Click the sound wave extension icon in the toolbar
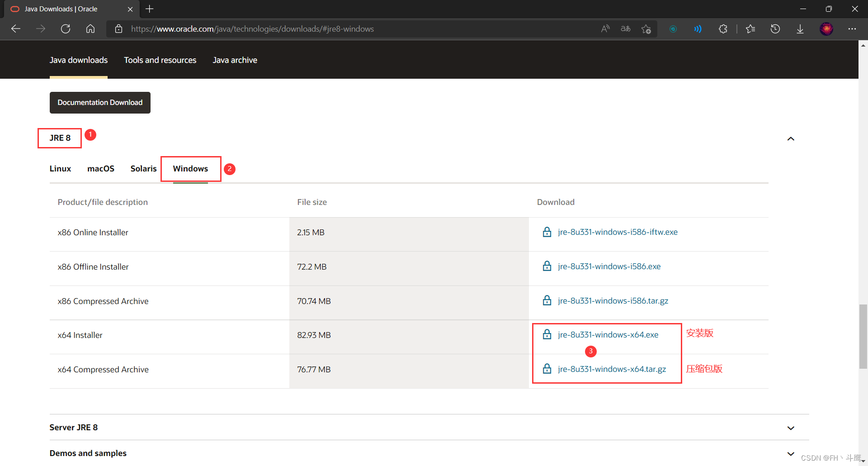This screenshot has height=466, width=868. (x=698, y=29)
